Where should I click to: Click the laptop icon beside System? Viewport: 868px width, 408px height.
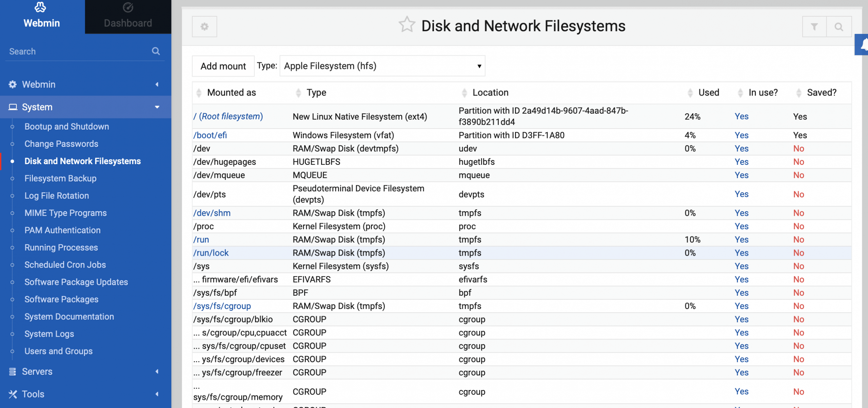point(13,107)
